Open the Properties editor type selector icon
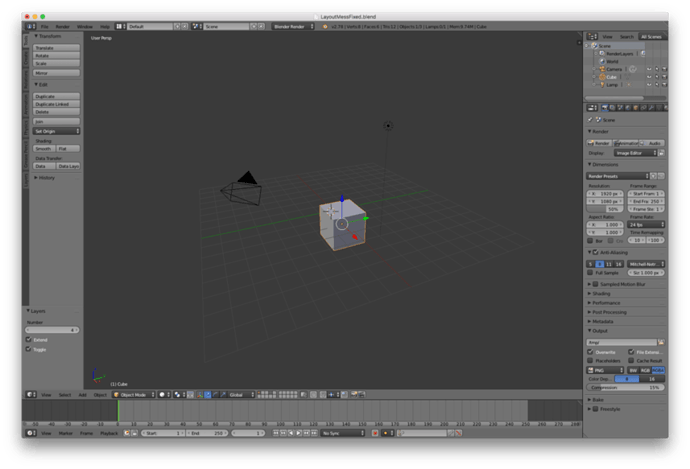 tap(593, 108)
